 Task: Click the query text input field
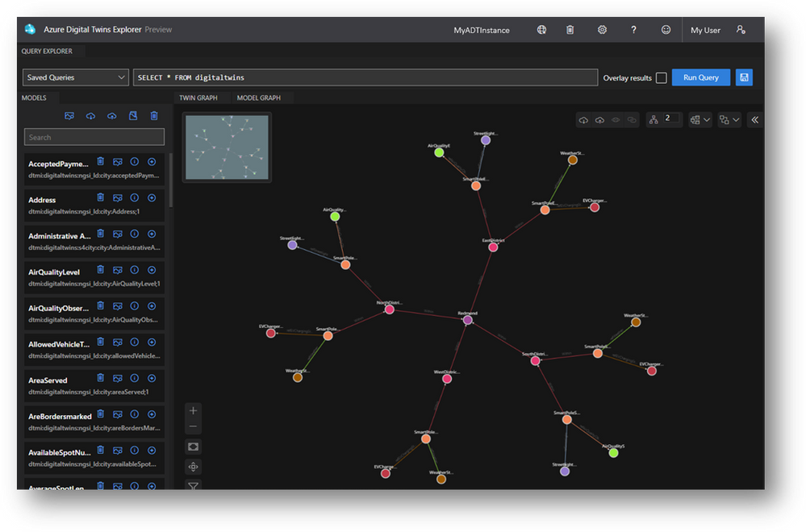pos(365,77)
